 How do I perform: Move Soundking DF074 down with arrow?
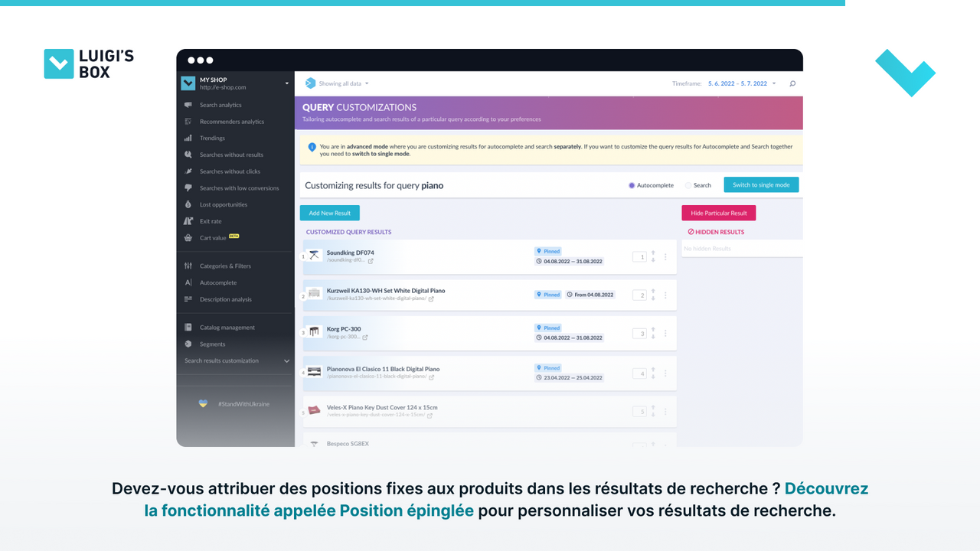[x=653, y=260]
